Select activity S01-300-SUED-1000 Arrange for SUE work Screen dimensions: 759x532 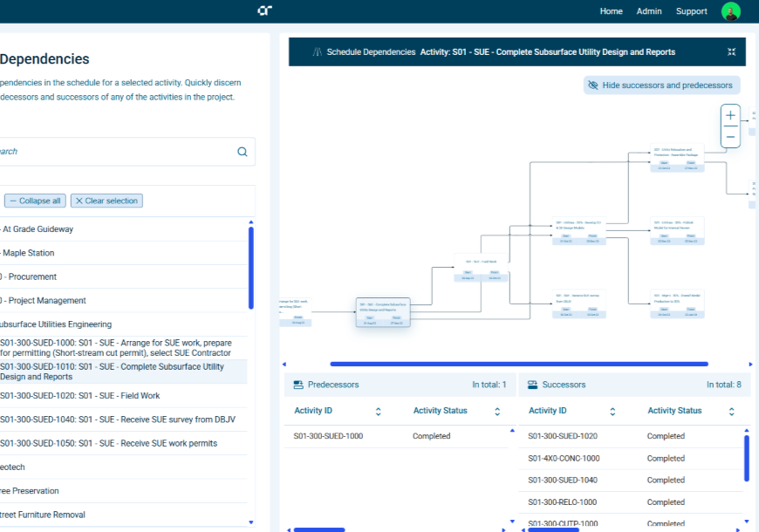[x=123, y=348]
